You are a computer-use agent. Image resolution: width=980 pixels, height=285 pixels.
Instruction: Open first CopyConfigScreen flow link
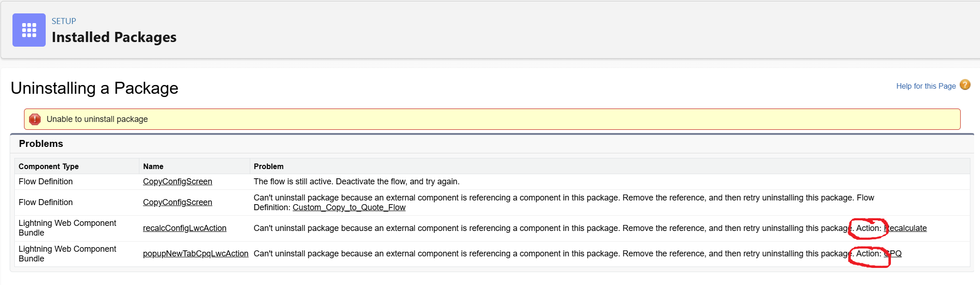(x=177, y=182)
